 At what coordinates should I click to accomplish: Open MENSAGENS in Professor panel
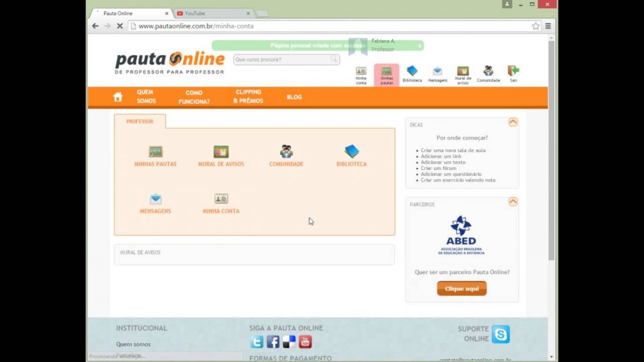155,204
